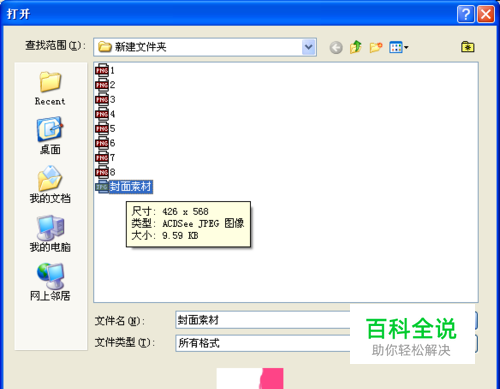Open the Recent folder shortcut
500x389 pixels.
click(50, 88)
